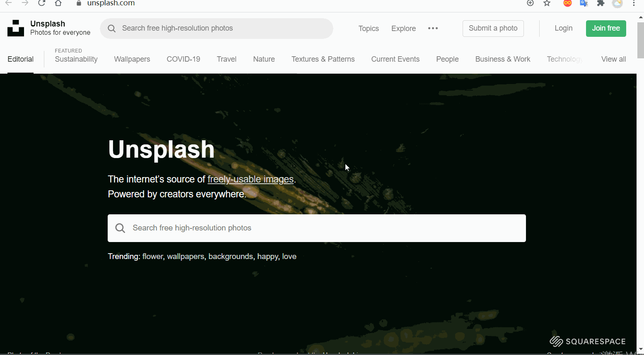
Task: Click the page vertical scrollbar thumb
Action: point(641,40)
